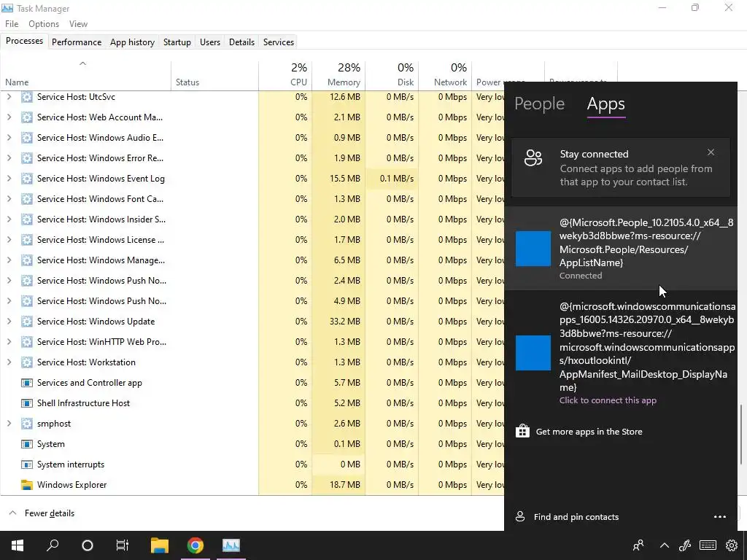Click the Shell Infrastructure Host icon
This screenshot has height=560, width=747.
point(27,403)
